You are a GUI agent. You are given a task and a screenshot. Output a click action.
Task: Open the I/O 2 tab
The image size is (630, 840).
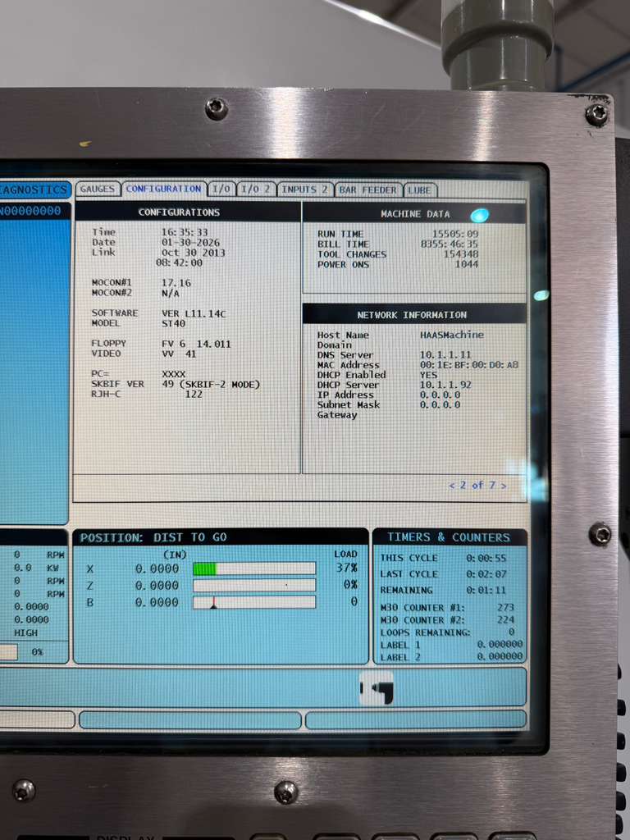pos(256,189)
